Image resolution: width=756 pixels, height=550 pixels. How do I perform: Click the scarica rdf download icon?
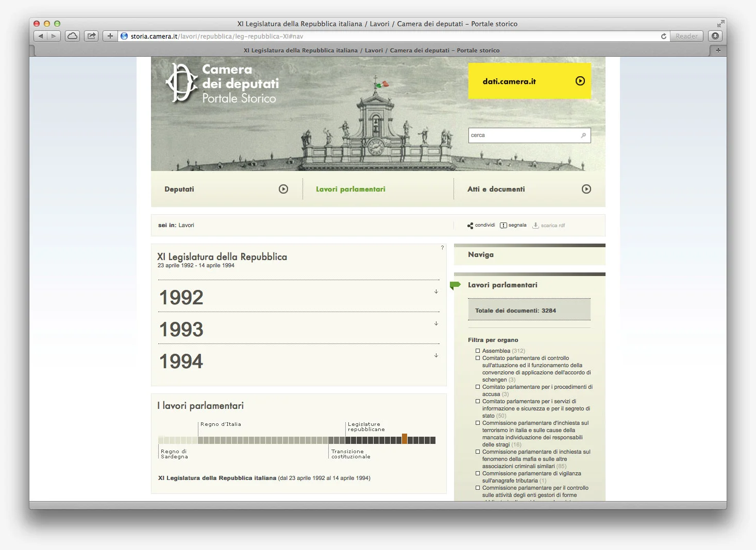coord(536,226)
